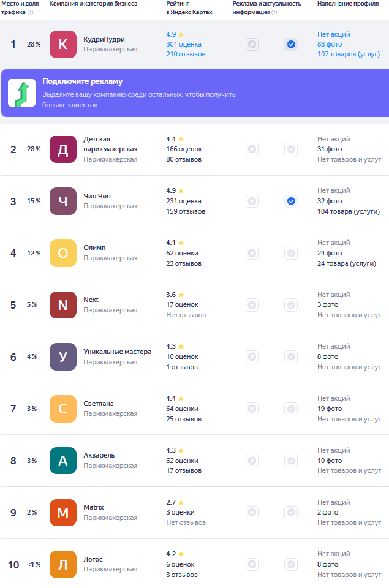Click the Акварель teal avatar icon
389x588 pixels.
pyautogui.click(x=63, y=461)
